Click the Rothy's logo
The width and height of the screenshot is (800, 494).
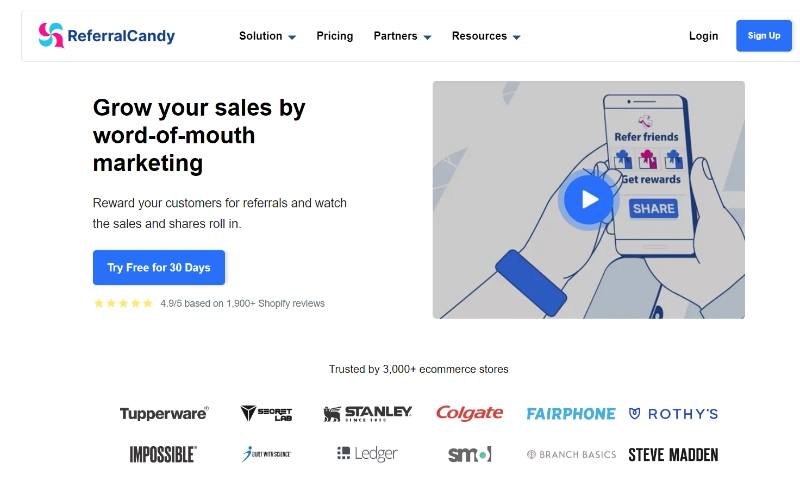point(673,413)
